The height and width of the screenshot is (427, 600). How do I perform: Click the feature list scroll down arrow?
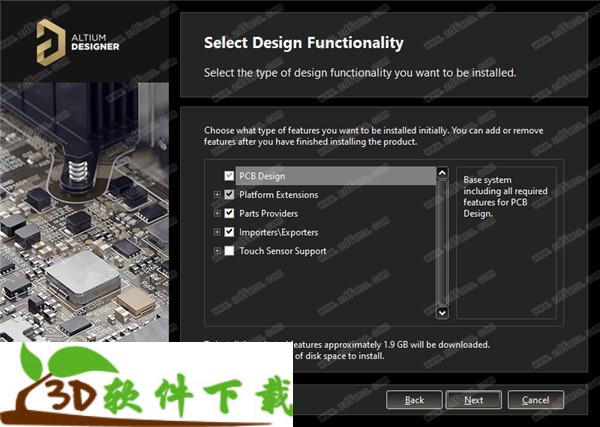[442, 313]
